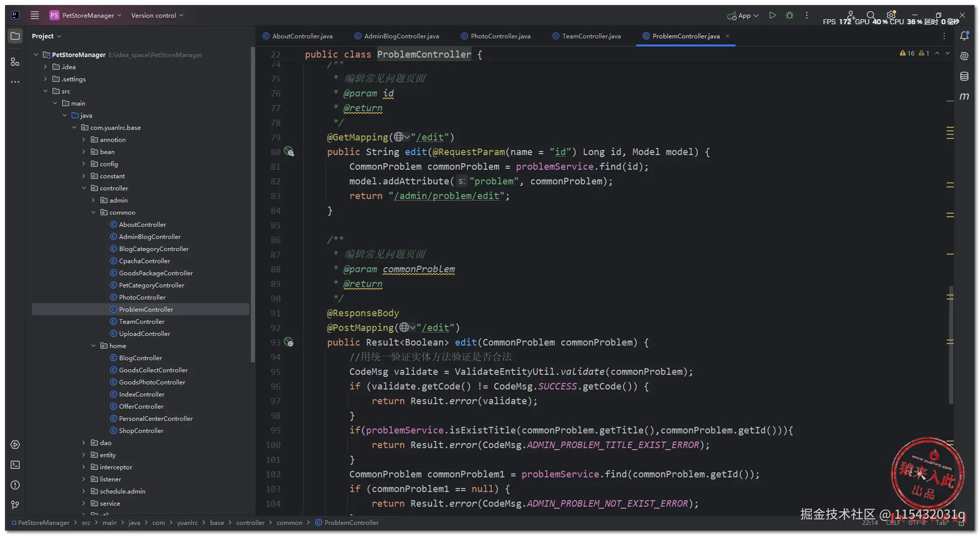Viewport: 980px width, 536px height.
Task: Click the 1 weak warning indicator
Action: [924, 53]
